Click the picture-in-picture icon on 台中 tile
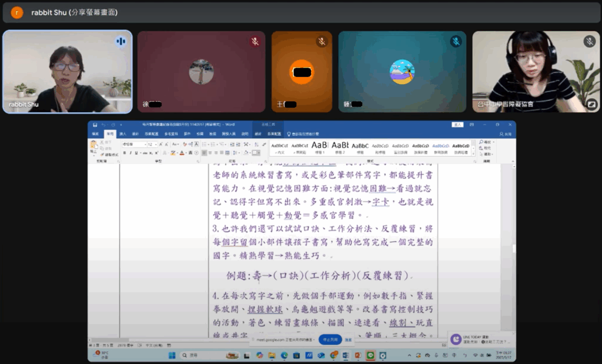The width and height of the screenshot is (602, 364). tap(591, 104)
